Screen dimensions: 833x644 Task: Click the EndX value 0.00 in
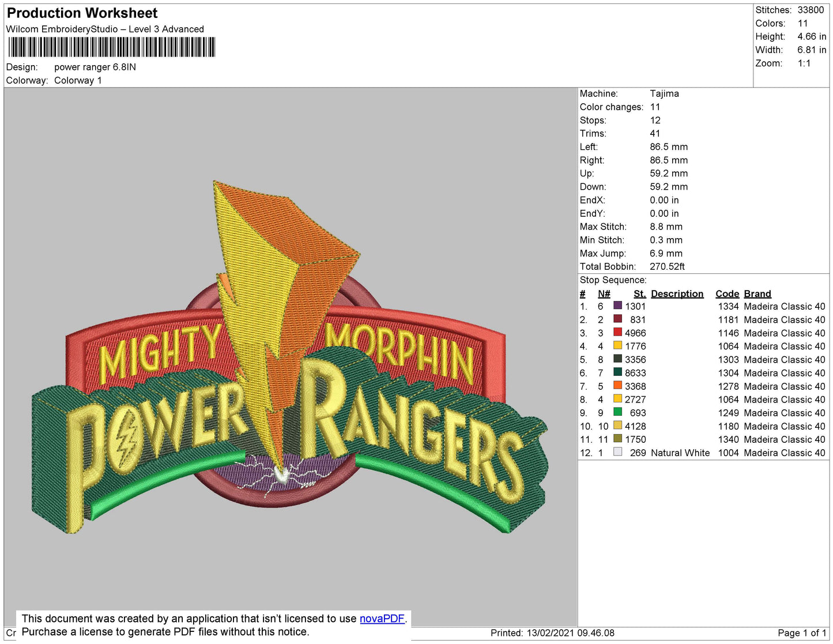(664, 200)
